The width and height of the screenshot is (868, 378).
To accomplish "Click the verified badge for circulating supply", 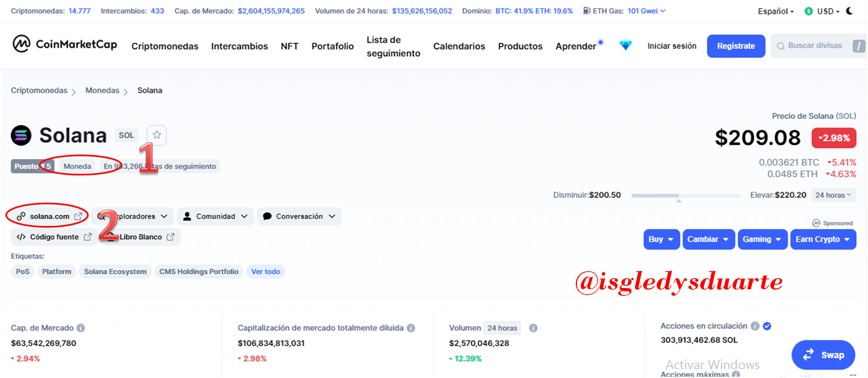I will pyautogui.click(x=767, y=326).
